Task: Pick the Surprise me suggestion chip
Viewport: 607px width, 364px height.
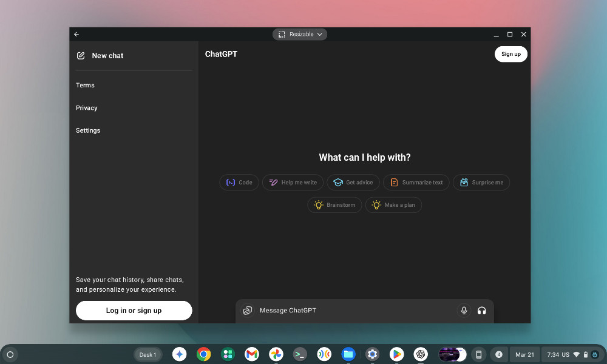Action: point(481,182)
